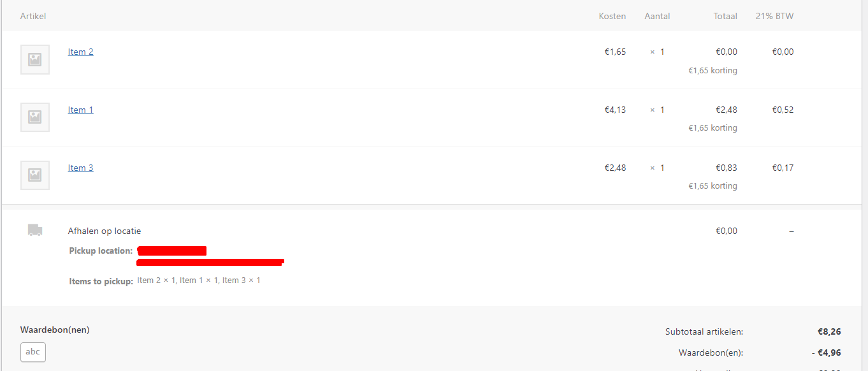The image size is (868, 371).
Task: Click the Subtotaal artikelen amount €8,26
Action: coord(830,331)
